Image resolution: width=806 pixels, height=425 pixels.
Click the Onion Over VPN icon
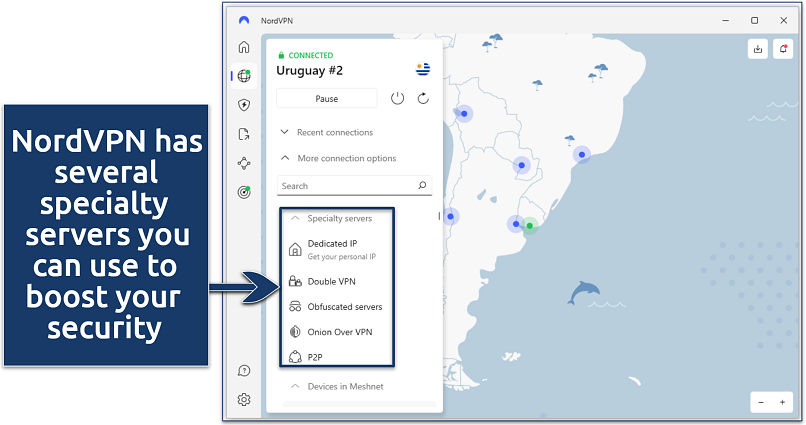point(295,332)
